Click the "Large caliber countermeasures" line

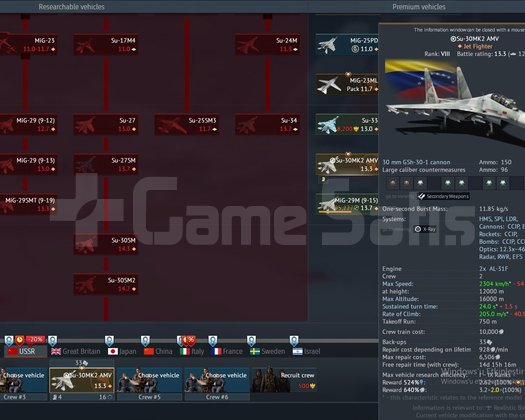tap(424, 170)
